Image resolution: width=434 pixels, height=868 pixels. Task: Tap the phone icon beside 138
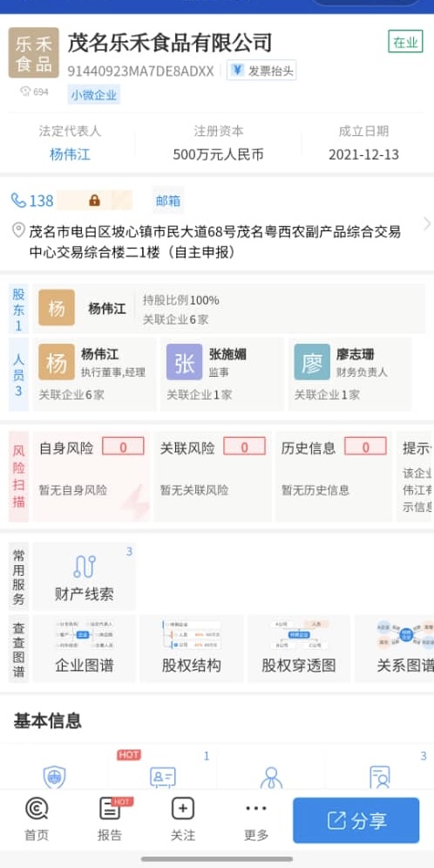tap(19, 201)
